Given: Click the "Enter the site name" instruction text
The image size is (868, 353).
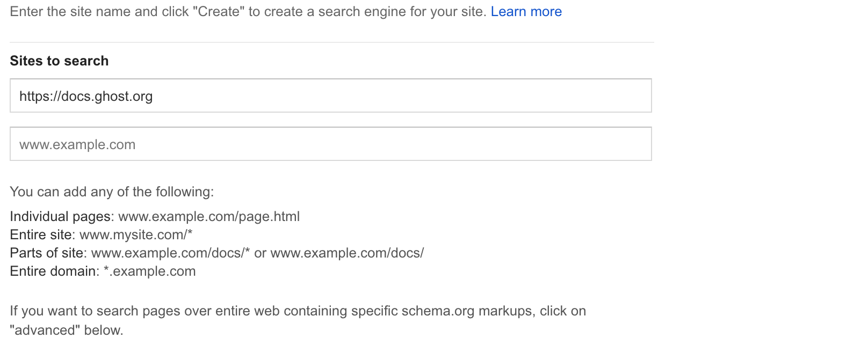Looking at the screenshot, I should pos(70,12).
